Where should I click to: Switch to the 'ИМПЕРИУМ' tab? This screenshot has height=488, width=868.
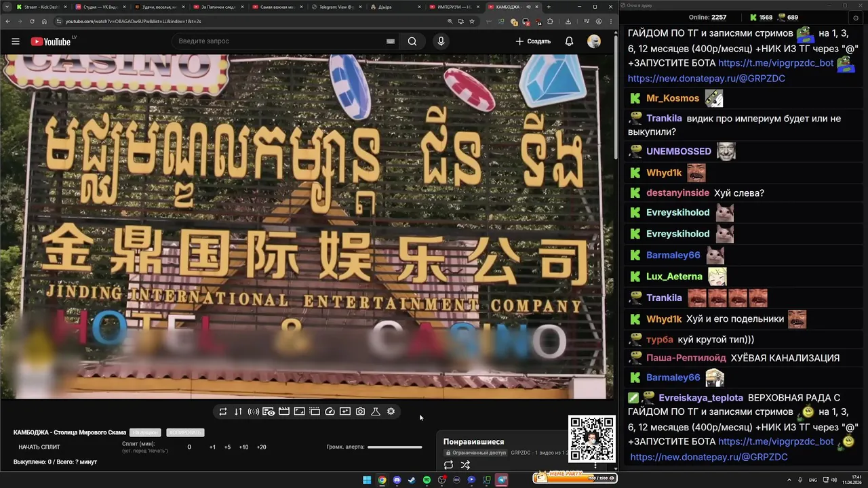pyautogui.click(x=454, y=7)
